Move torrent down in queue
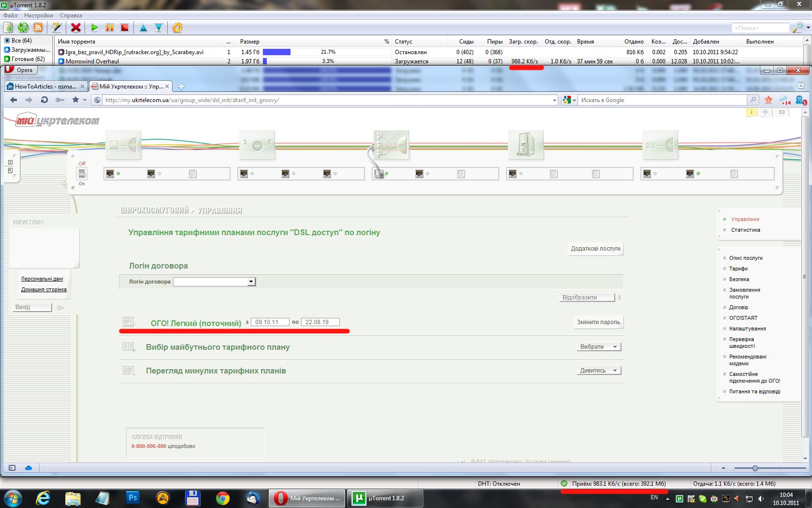This screenshot has height=508, width=812. click(159, 28)
